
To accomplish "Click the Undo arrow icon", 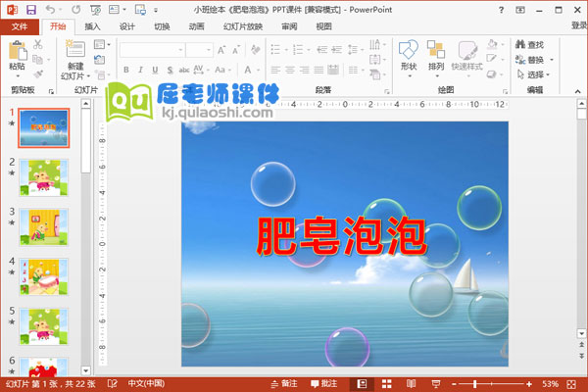I will (50, 10).
